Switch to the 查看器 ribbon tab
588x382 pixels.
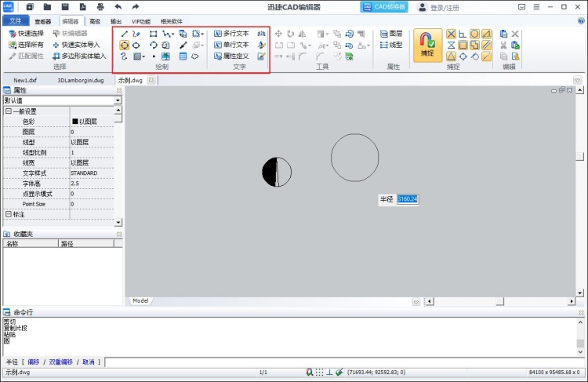click(x=43, y=21)
